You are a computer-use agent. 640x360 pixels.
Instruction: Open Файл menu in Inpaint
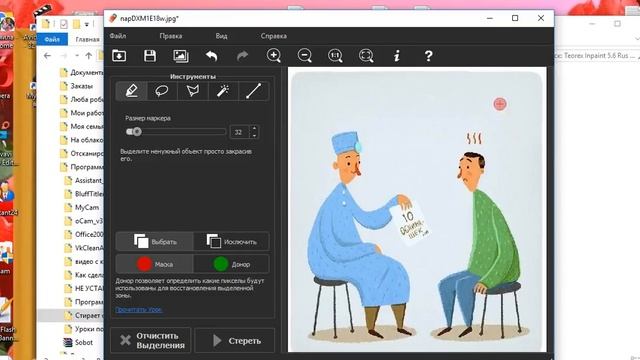[118, 36]
